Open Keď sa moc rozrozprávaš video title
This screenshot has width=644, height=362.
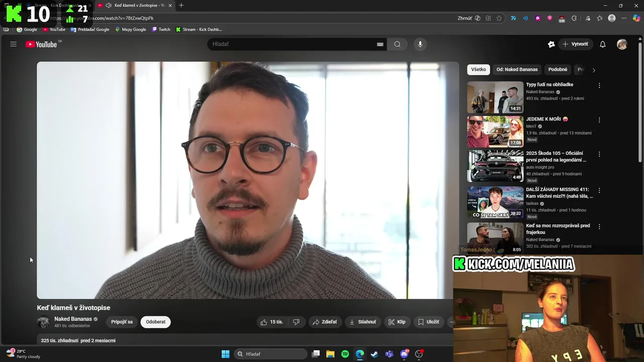point(558,229)
